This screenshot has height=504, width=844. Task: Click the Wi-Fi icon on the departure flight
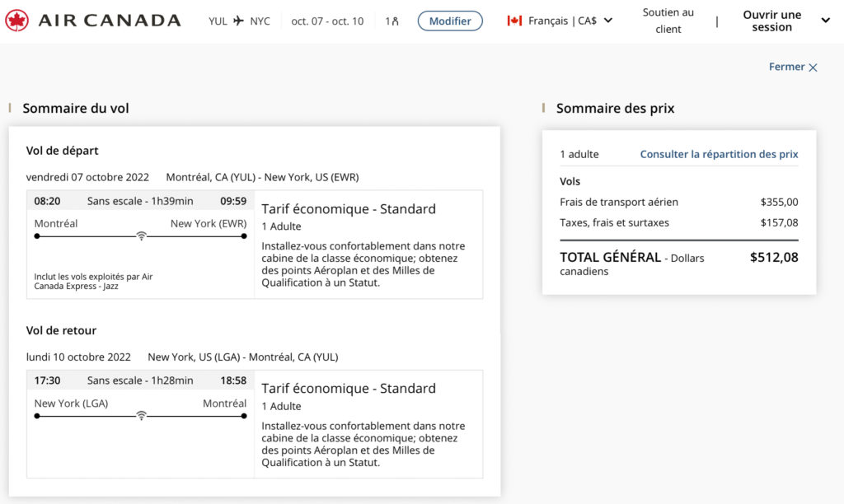pos(141,236)
